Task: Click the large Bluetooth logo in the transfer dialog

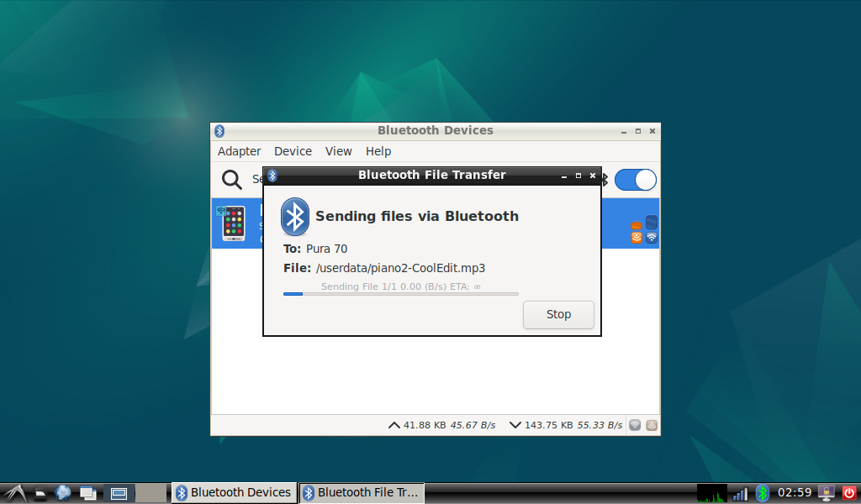Action: click(x=295, y=217)
